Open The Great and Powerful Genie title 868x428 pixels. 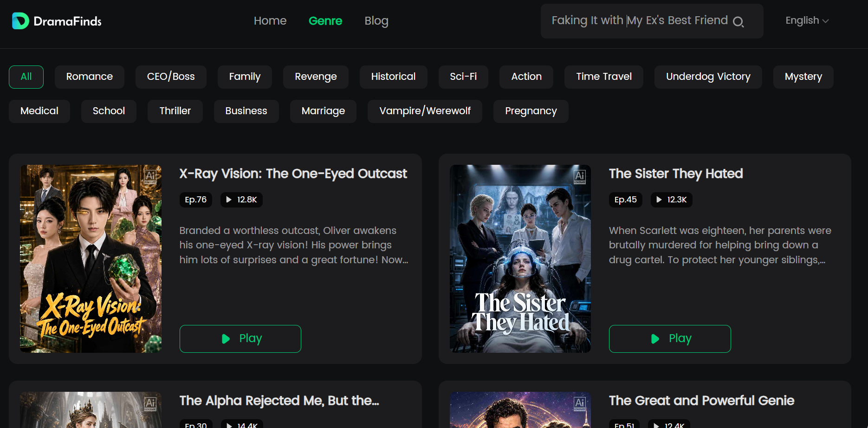[701, 401]
